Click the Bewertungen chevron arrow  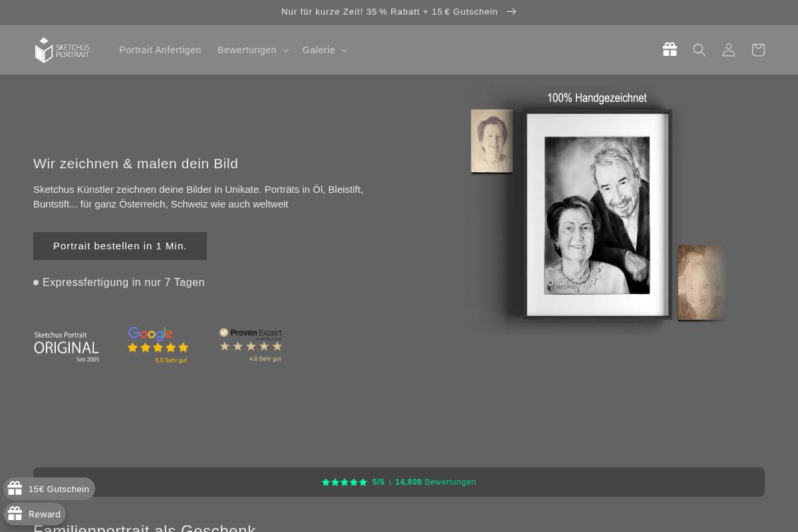pos(285,50)
